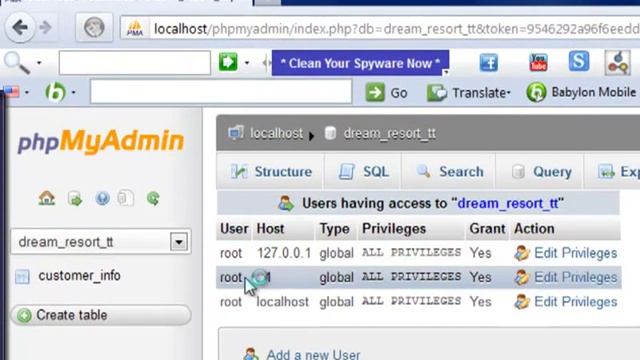The width and height of the screenshot is (640, 360).
Task: Open dropdown arrow next to magnifier icon
Action: click(39, 63)
